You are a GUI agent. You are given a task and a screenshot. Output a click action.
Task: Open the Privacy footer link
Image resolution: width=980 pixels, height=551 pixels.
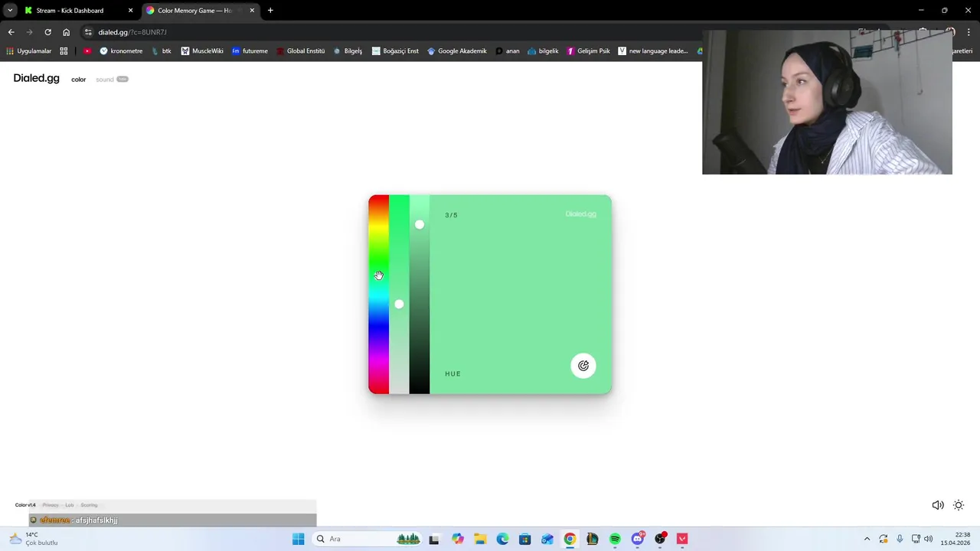[51, 505]
